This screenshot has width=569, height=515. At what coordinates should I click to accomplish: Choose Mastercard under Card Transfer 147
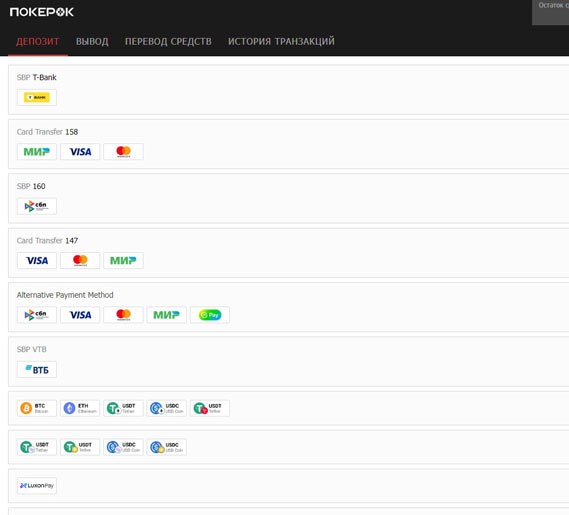point(80,261)
